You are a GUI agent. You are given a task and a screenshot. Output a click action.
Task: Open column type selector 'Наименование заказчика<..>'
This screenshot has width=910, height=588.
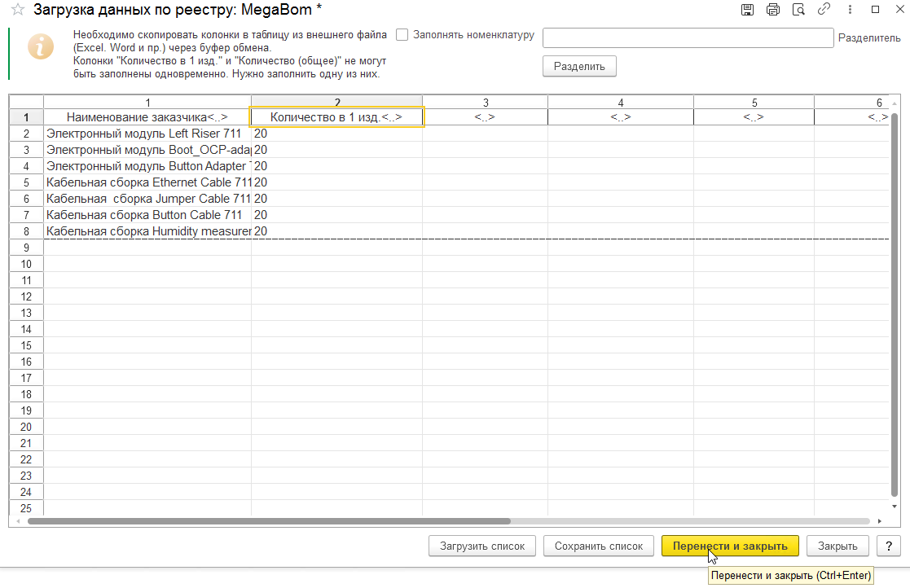147,117
